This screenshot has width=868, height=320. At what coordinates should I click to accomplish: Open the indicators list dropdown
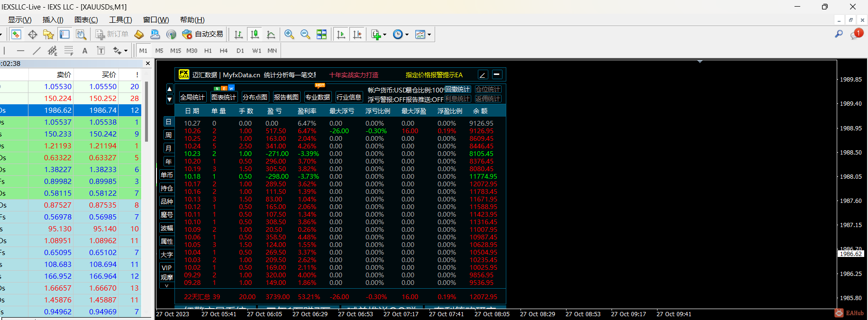(379, 34)
